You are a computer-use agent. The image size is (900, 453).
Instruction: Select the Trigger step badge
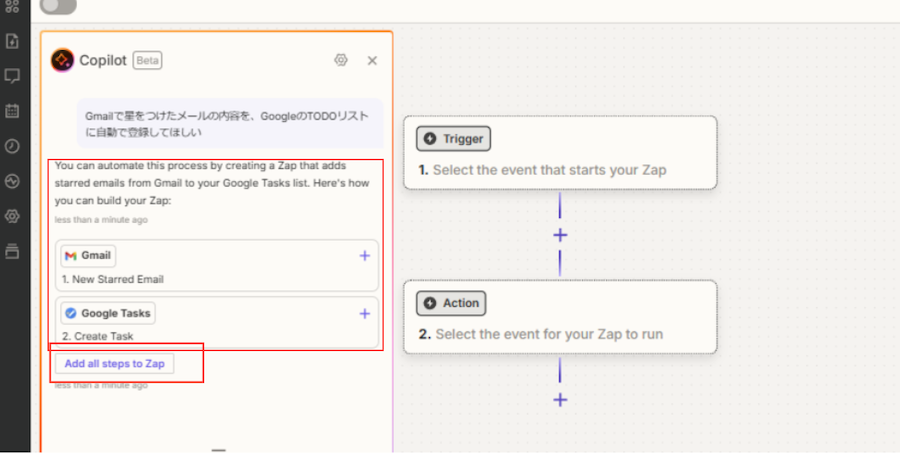point(453,138)
